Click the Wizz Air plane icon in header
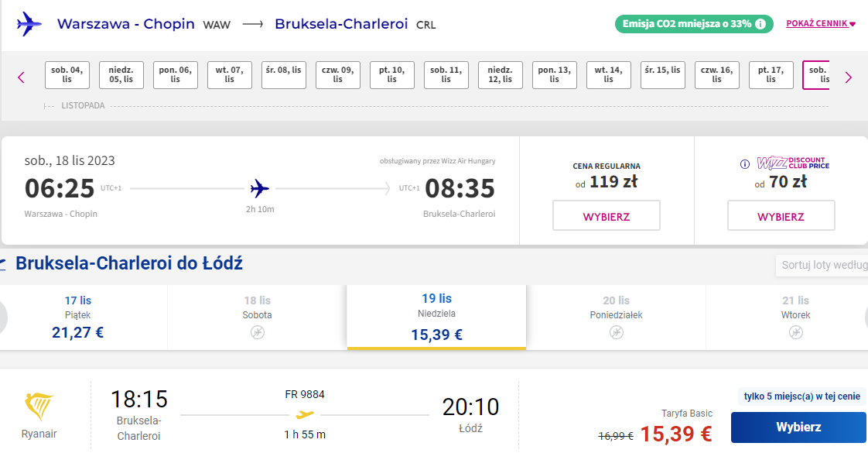 [x=29, y=24]
